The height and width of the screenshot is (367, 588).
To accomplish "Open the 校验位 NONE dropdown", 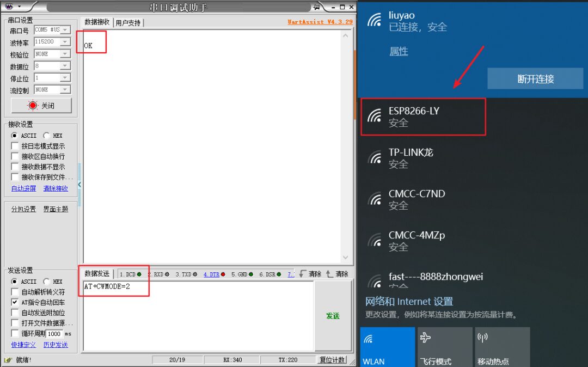I will pyautogui.click(x=65, y=54).
